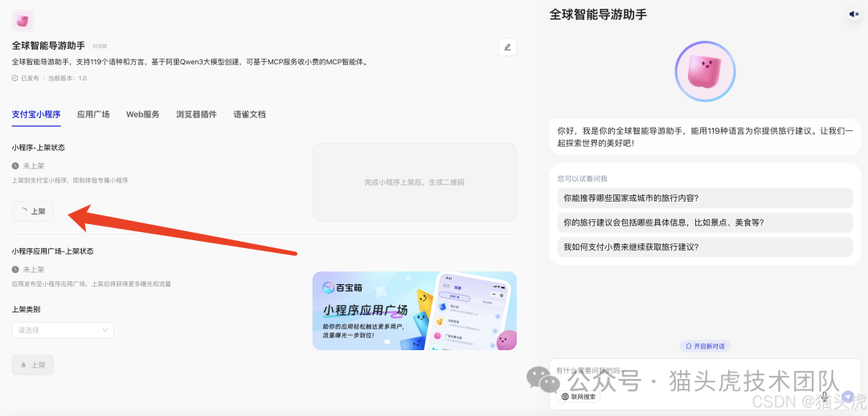This screenshot has height=416, width=868.
Task: Click the 已发布 status label
Action: point(26,78)
